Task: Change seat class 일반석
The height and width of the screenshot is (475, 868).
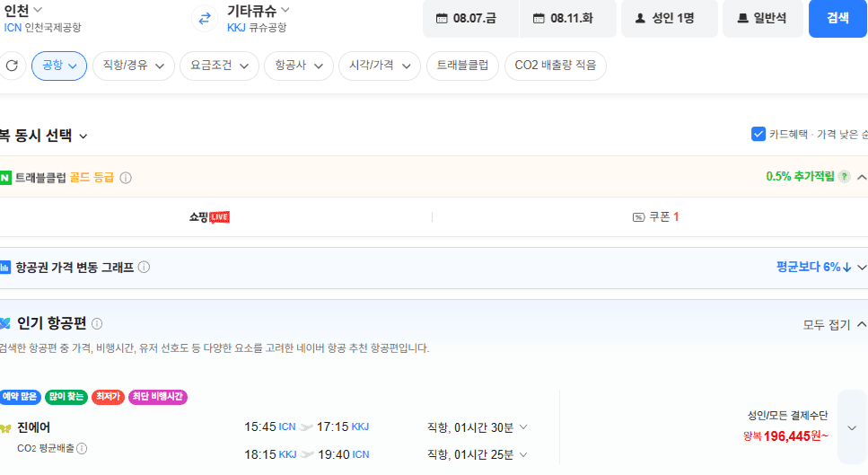Action: coord(763,18)
